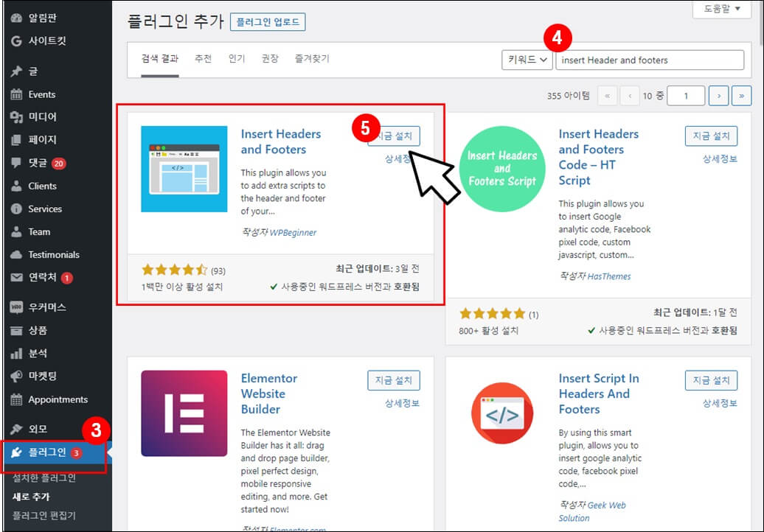
Task: Click the WPBeginner Insert Headers and Footers thumbnail
Action: (x=184, y=169)
